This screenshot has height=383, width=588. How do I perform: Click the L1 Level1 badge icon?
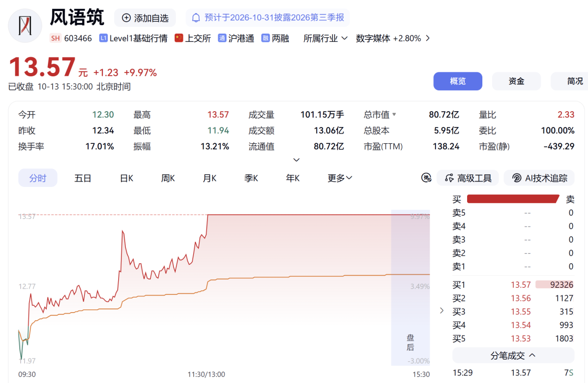click(x=103, y=38)
